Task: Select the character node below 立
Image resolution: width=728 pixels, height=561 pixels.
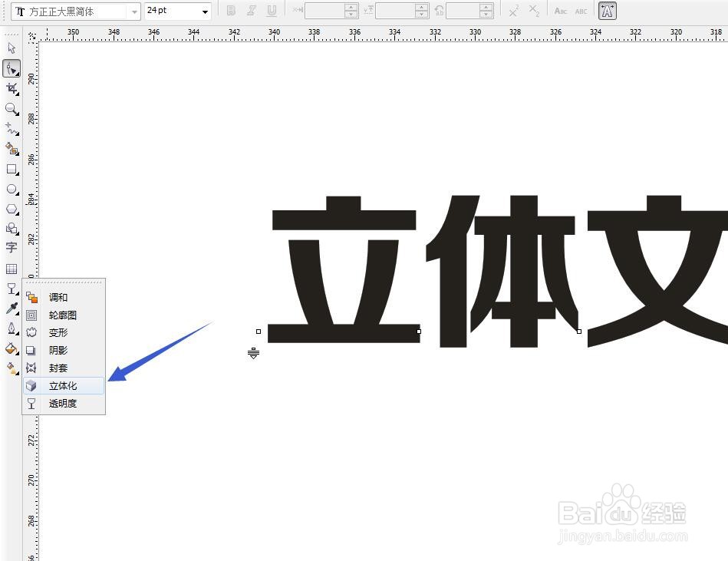Action: [x=259, y=332]
